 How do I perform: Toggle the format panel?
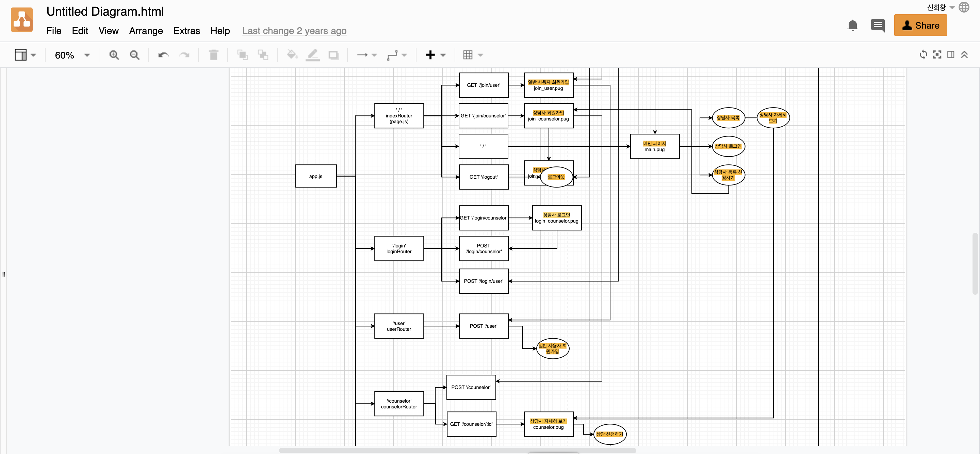click(x=950, y=55)
